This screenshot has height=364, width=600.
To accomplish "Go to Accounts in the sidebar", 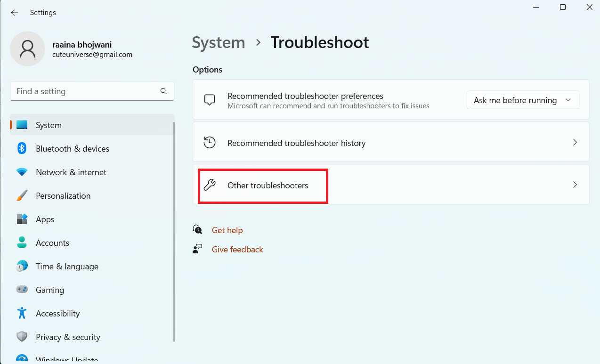I will pyautogui.click(x=52, y=243).
